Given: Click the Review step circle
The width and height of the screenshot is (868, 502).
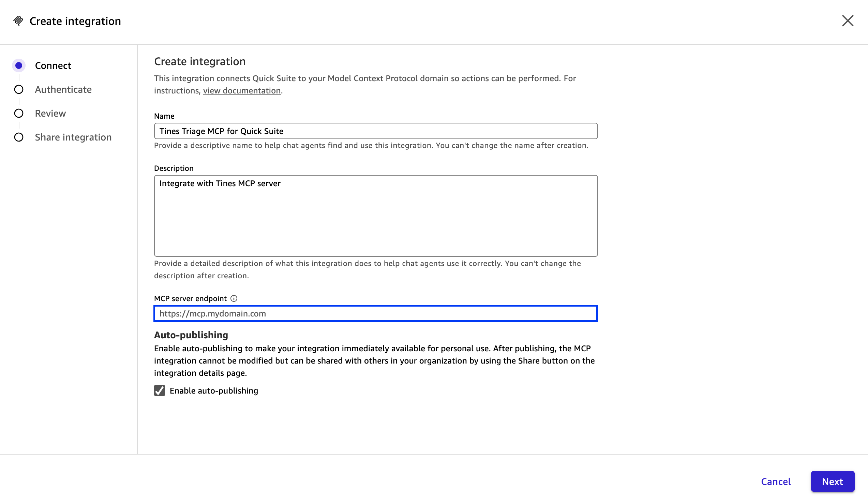Looking at the screenshot, I should pyautogui.click(x=19, y=113).
